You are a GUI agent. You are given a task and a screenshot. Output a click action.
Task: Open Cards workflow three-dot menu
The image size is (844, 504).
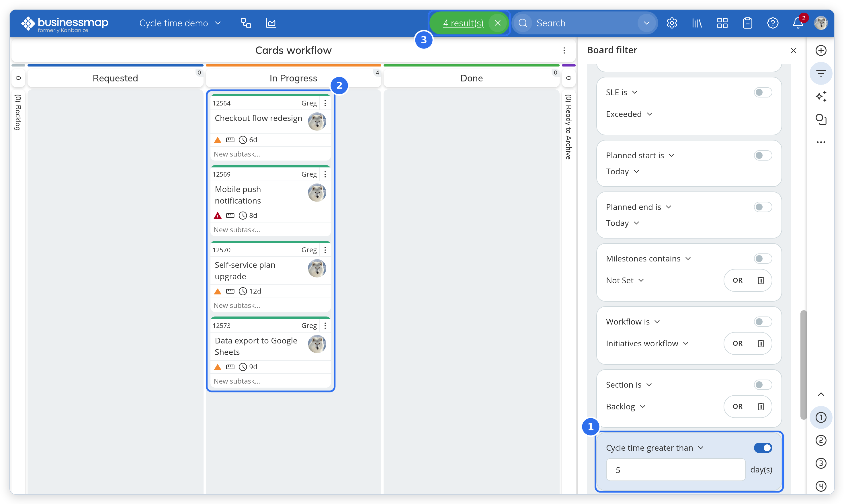564,51
